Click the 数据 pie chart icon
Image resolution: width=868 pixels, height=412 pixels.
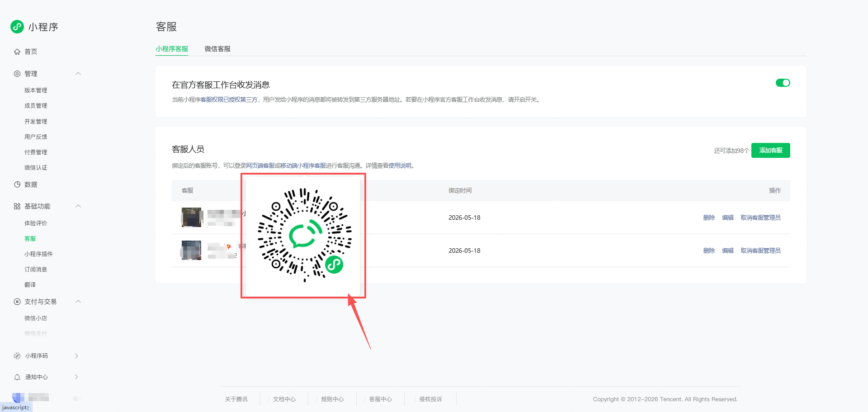tap(17, 185)
